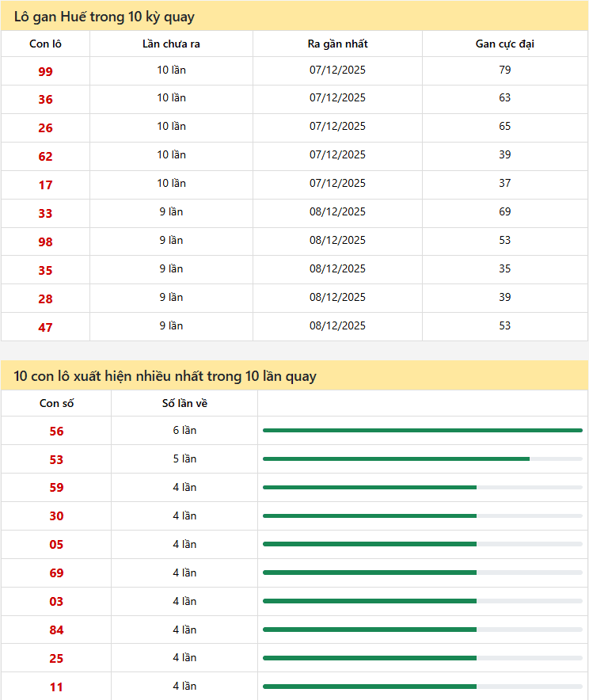
Task: Click lô number 99 in first table
Action: (45, 71)
